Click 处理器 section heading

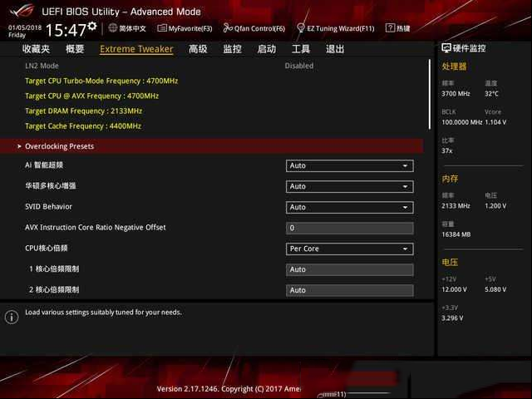454,66
